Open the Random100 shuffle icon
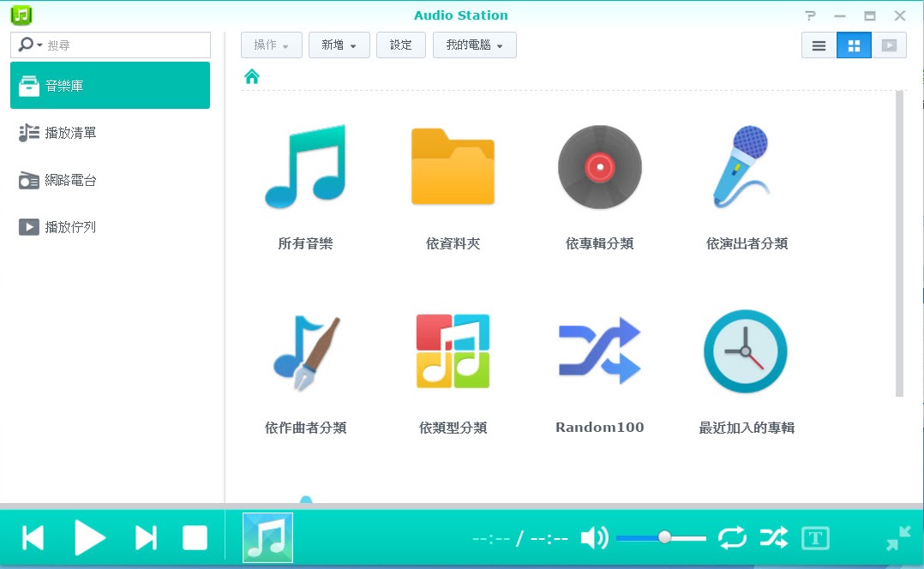Screen dimensions: 924x569 [600, 351]
